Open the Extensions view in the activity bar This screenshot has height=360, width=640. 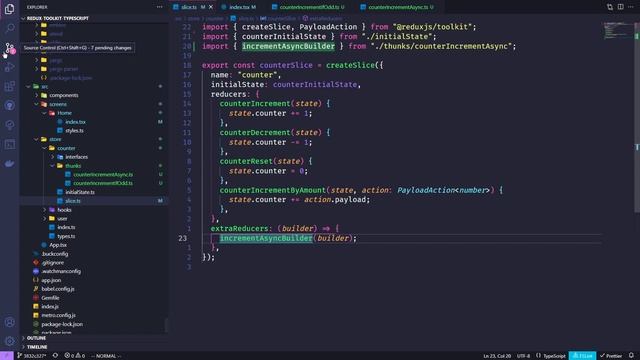pyautogui.click(x=9, y=86)
